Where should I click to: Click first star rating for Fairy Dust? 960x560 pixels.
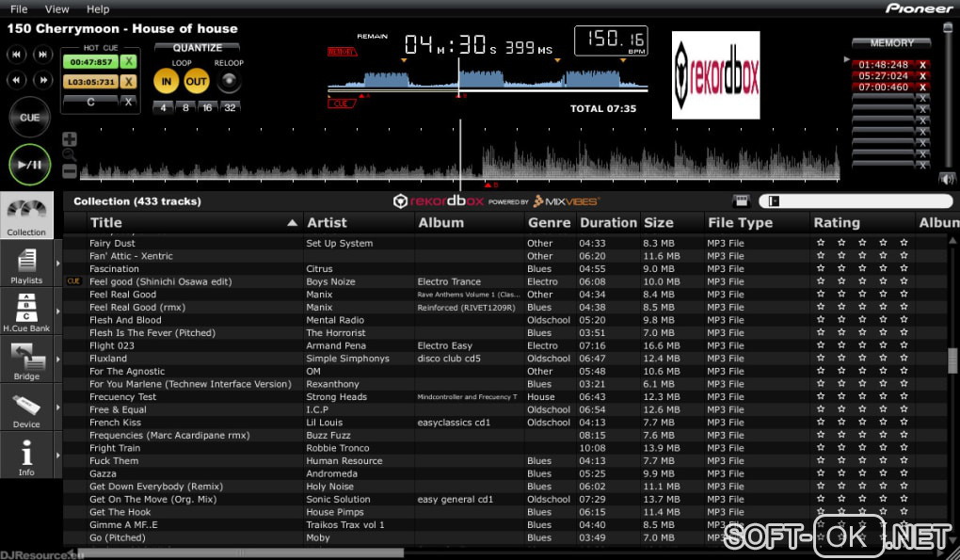click(x=821, y=243)
